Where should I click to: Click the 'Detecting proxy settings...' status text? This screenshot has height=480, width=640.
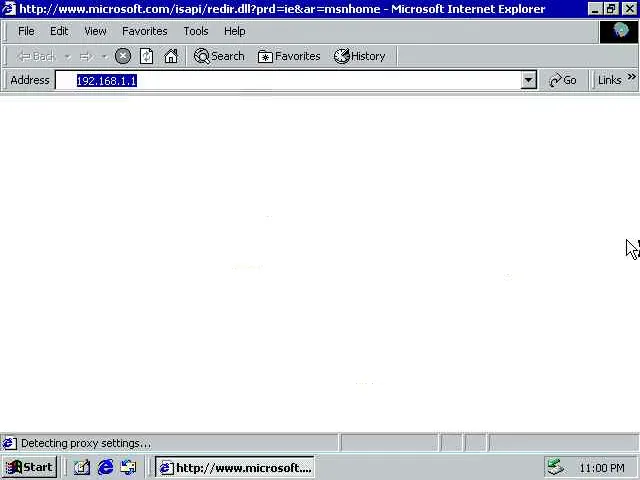(x=86, y=443)
